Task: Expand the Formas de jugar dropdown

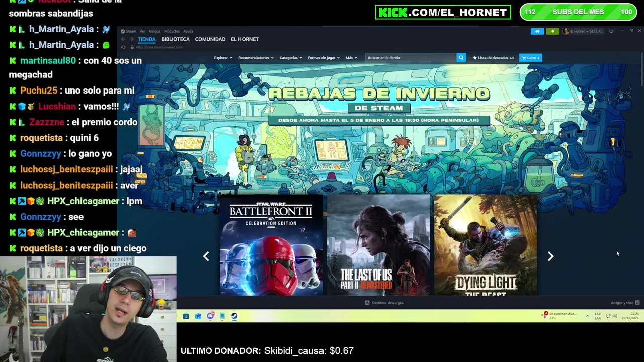Action: click(x=324, y=58)
